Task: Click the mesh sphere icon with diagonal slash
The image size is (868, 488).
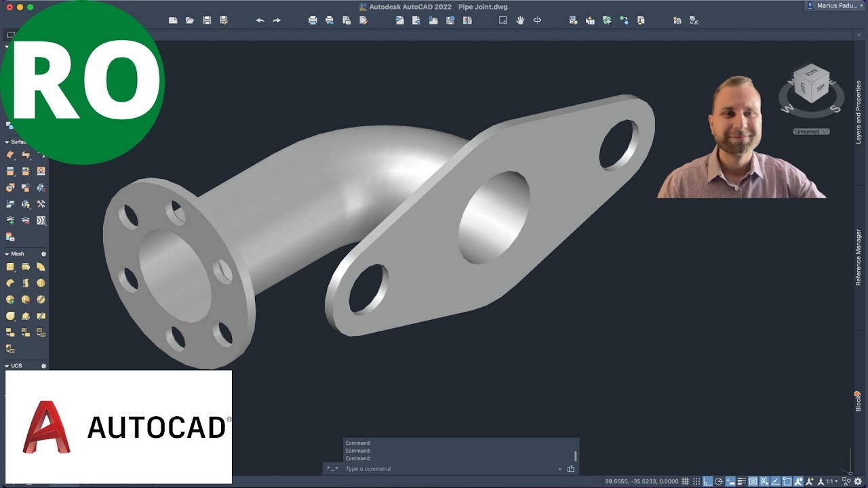Action: click(41, 298)
